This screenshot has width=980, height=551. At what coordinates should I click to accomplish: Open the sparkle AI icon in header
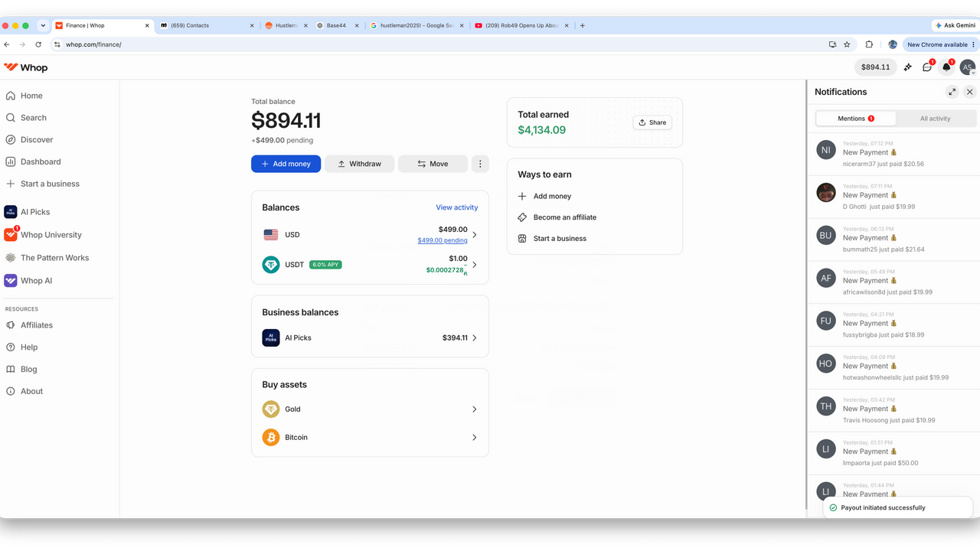(908, 67)
